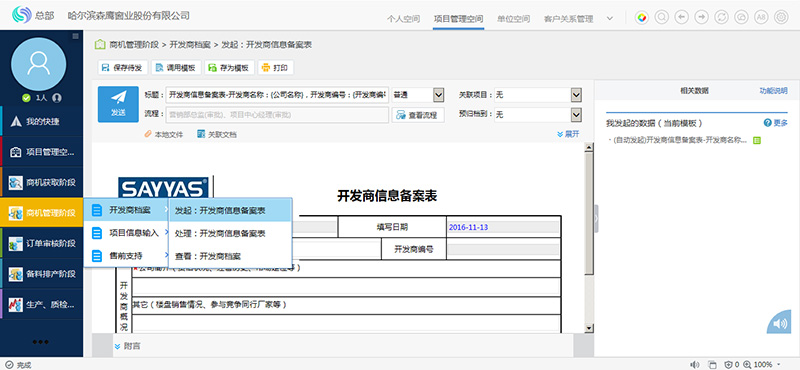Click the colorful theme wheel icon
The image size is (800, 370).
coord(642,18)
